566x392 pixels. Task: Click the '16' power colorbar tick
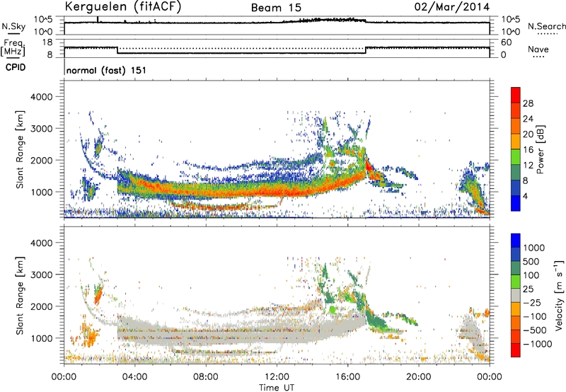tap(528, 149)
